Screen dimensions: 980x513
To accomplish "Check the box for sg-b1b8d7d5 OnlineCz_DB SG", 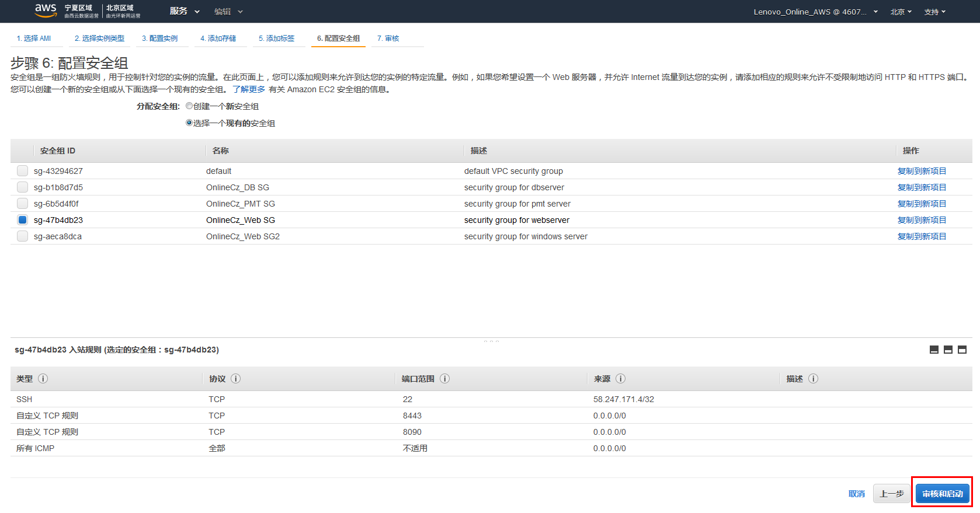I will pyautogui.click(x=22, y=187).
